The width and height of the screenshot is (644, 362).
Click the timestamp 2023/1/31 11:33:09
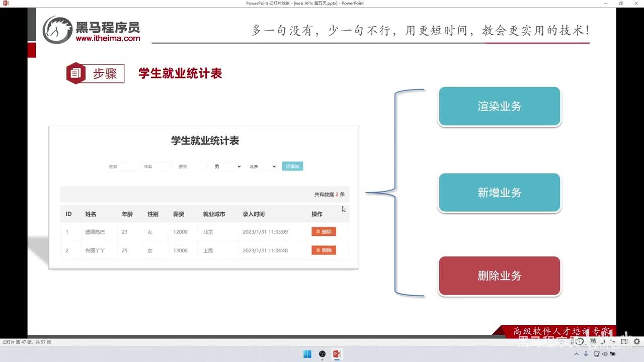coord(265,232)
